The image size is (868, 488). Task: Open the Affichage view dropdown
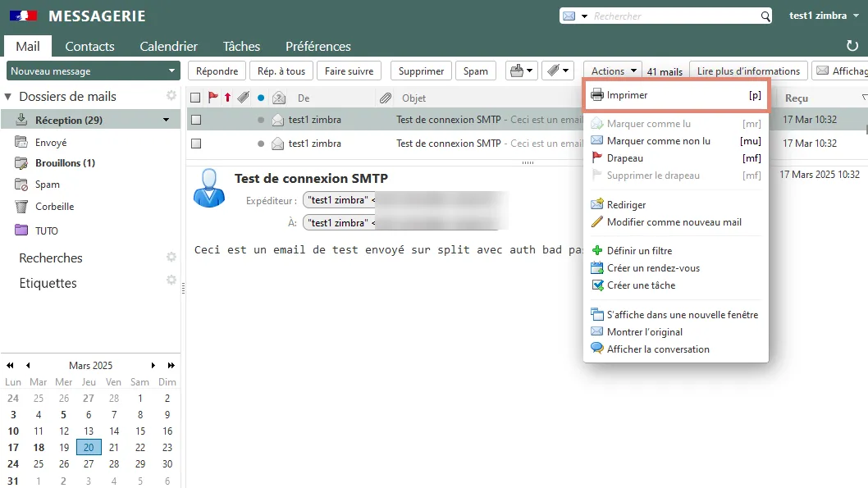[x=840, y=71]
